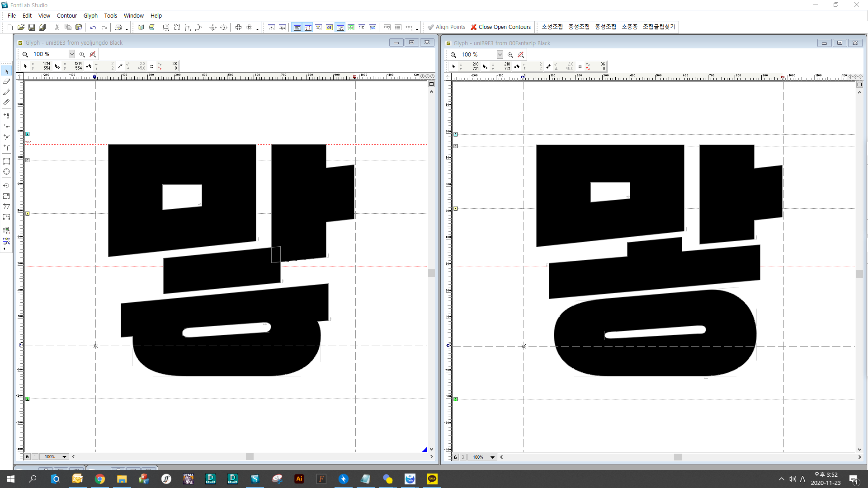Click Close Open Contours button
Screen dimensions: 868x488
[500, 27]
